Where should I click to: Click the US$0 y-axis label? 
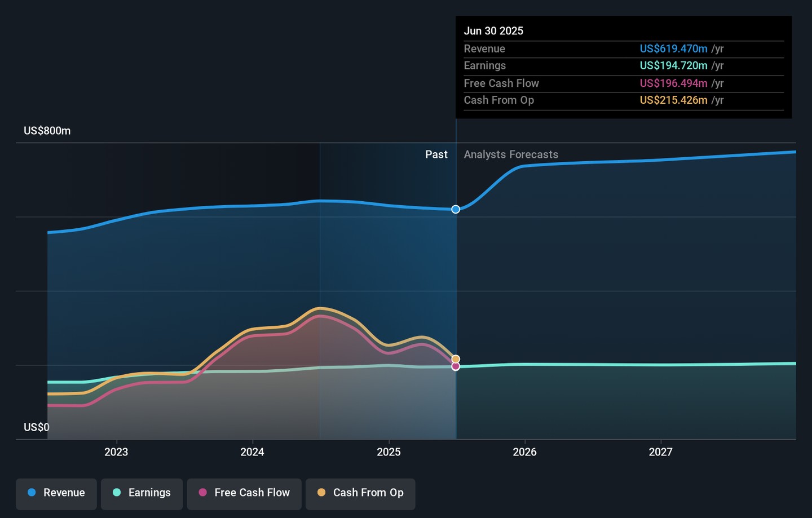tap(37, 427)
